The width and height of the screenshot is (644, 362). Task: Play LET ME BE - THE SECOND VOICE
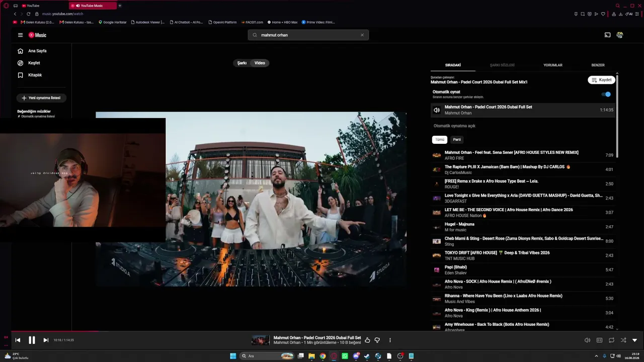pyautogui.click(x=523, y=213)
